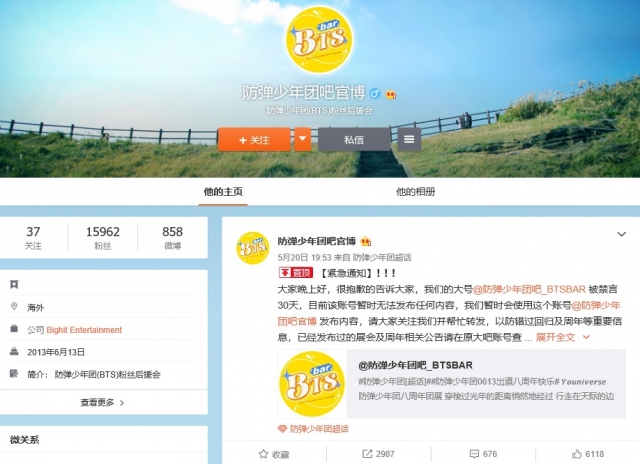Viewport: 640px width, 464px height.
Task: Click the badge icon next to the post author name
Action: 366,242
